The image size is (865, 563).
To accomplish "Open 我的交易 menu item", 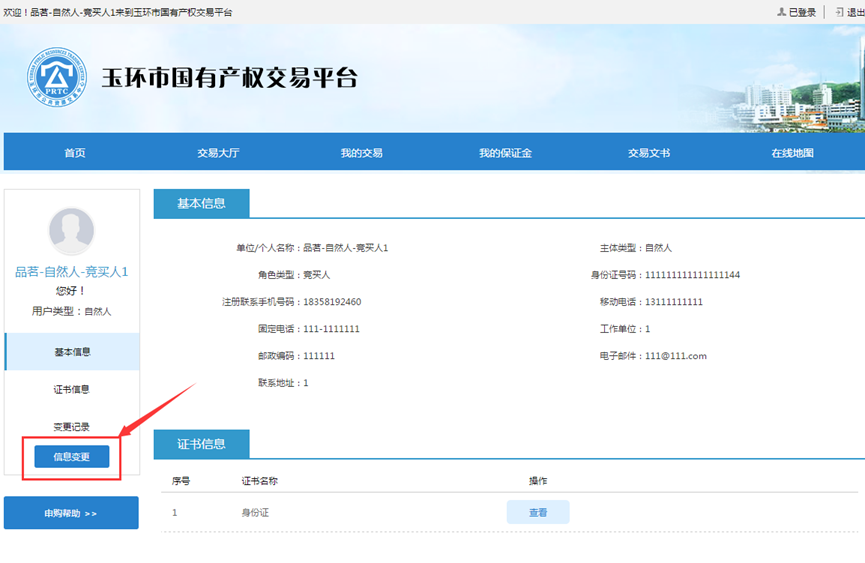I will pyautogui.click(x=361, y=153).
